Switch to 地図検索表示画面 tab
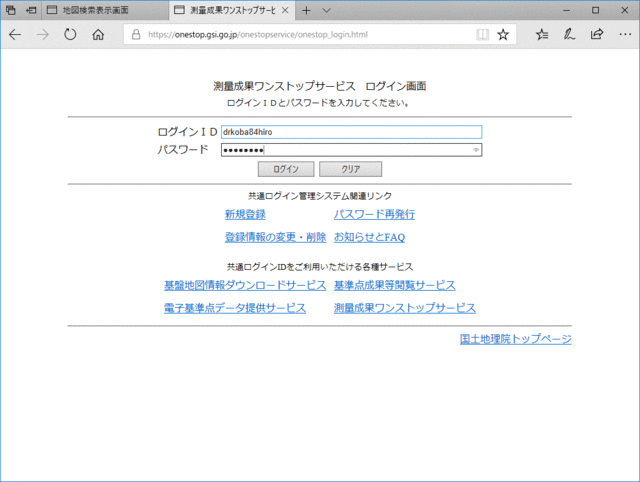 click(x=105, y=10)
